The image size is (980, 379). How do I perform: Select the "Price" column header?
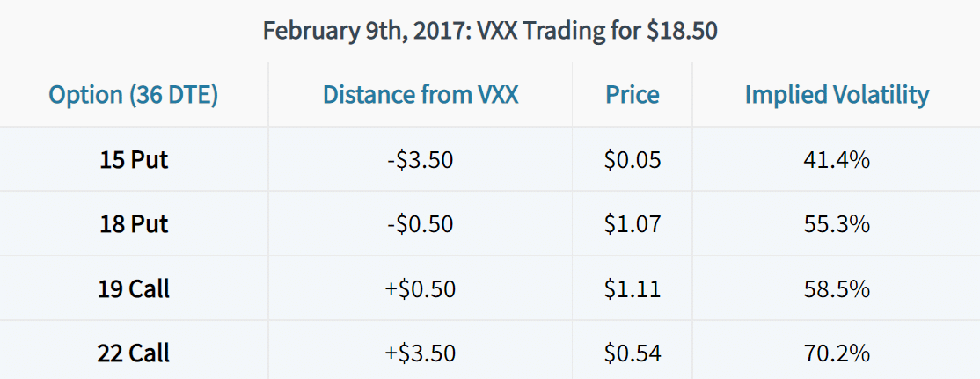(633, 95)
